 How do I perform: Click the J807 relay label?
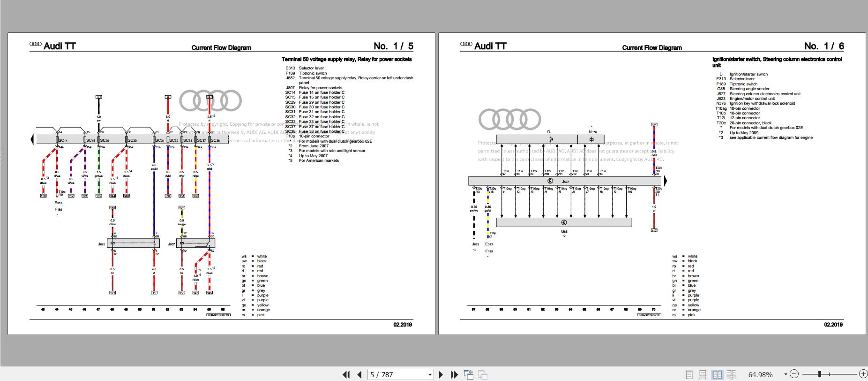171,244
